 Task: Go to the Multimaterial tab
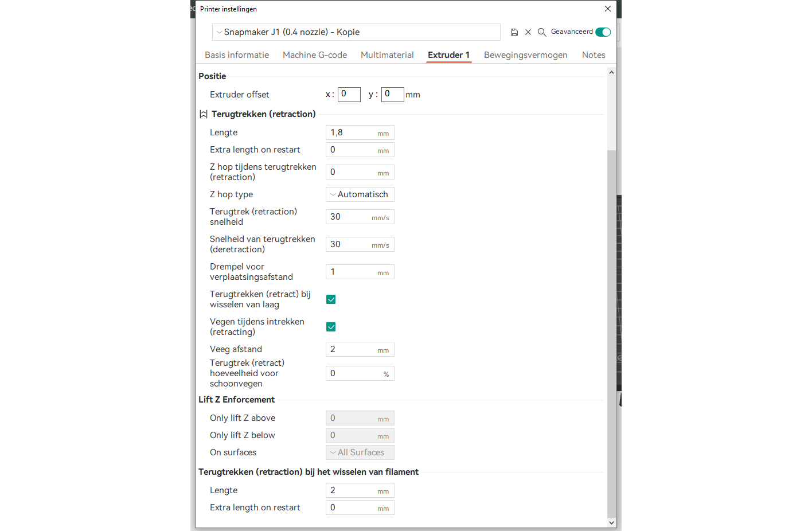click(x=387, y=55)
